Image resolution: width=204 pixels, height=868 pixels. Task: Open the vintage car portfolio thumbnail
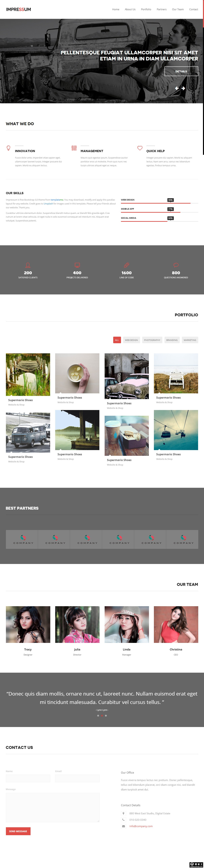coord(127,376)
